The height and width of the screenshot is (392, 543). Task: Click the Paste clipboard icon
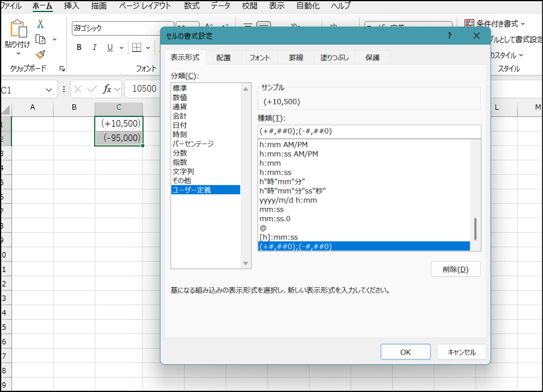coord(18,28)
